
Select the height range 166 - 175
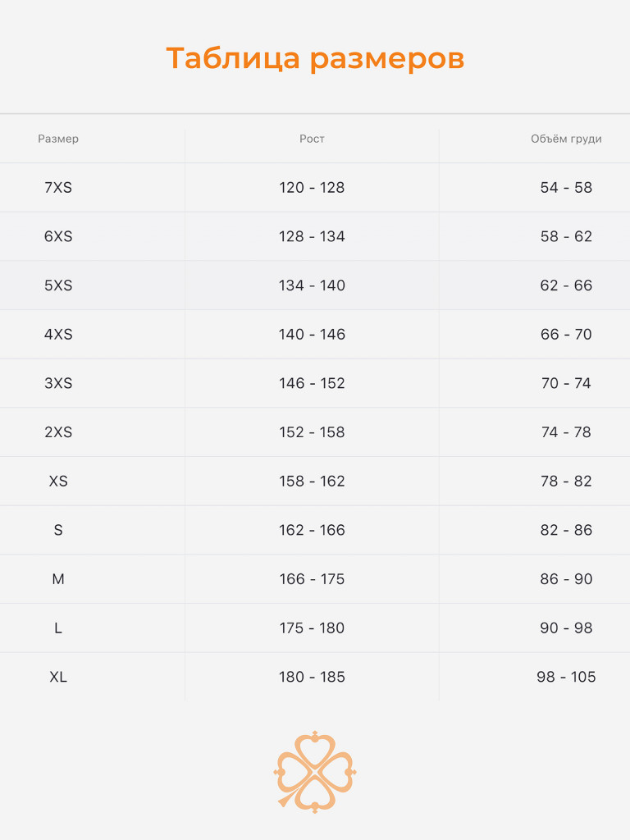(312, 579)
